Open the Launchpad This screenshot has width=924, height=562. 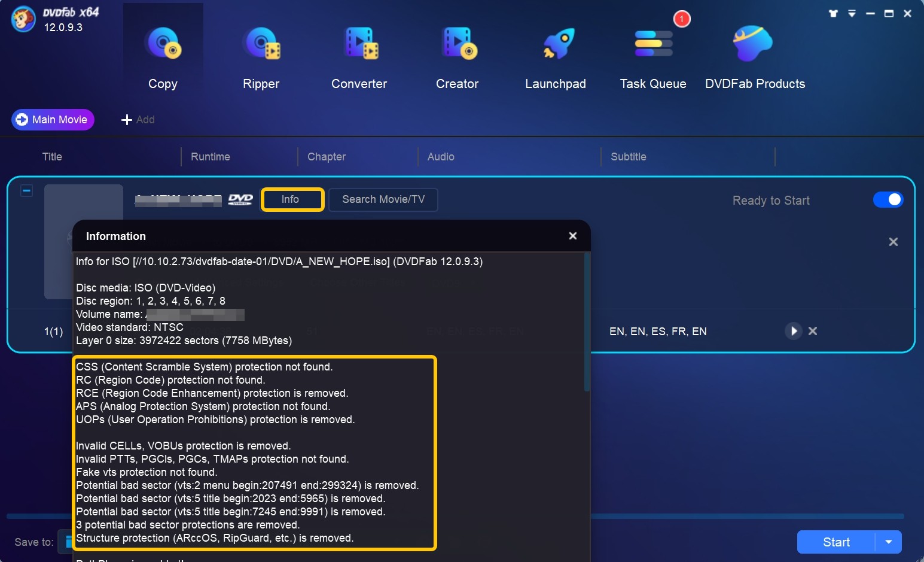point(556,58)
